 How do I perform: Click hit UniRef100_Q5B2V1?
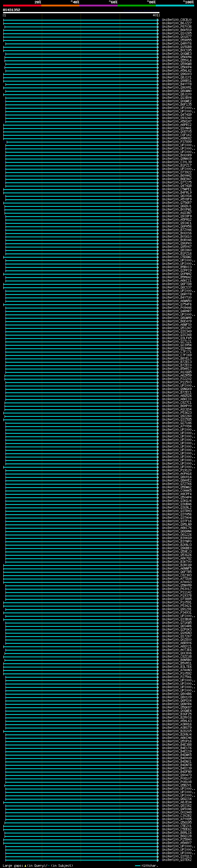point(176,785)
